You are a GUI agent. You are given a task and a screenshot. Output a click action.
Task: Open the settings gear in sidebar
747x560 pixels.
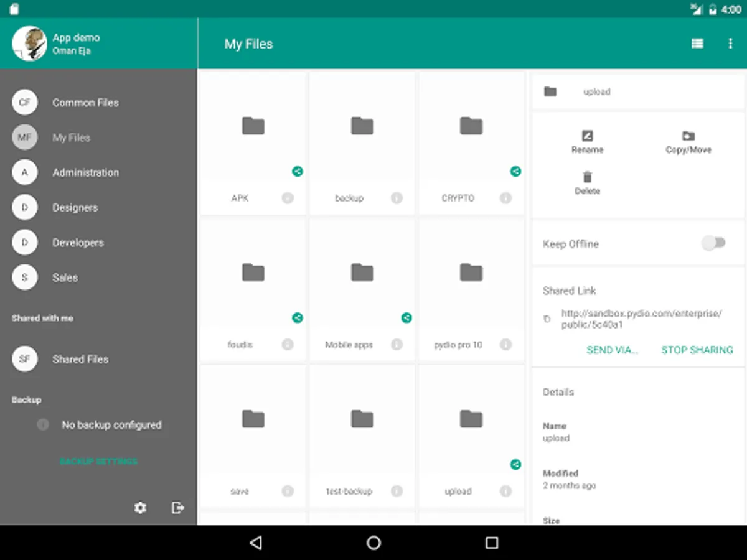click(141, 508)
